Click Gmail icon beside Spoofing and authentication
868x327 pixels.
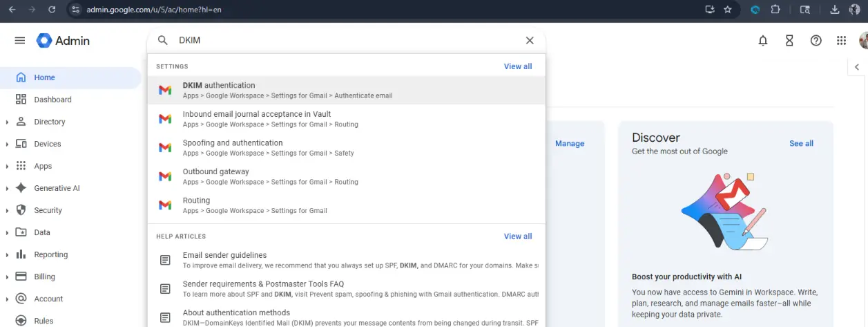click(x=165, y=147)
